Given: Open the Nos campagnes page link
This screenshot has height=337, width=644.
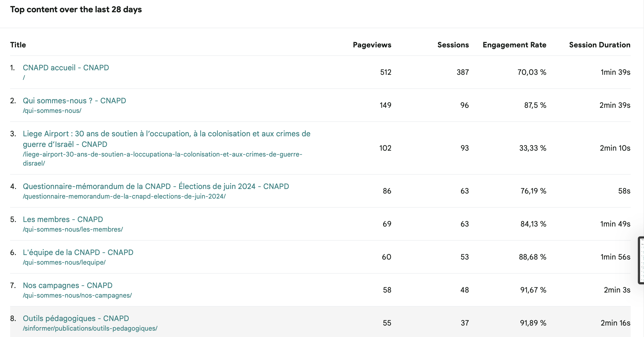Looking at the screenshot, I should tap(68, 285).
